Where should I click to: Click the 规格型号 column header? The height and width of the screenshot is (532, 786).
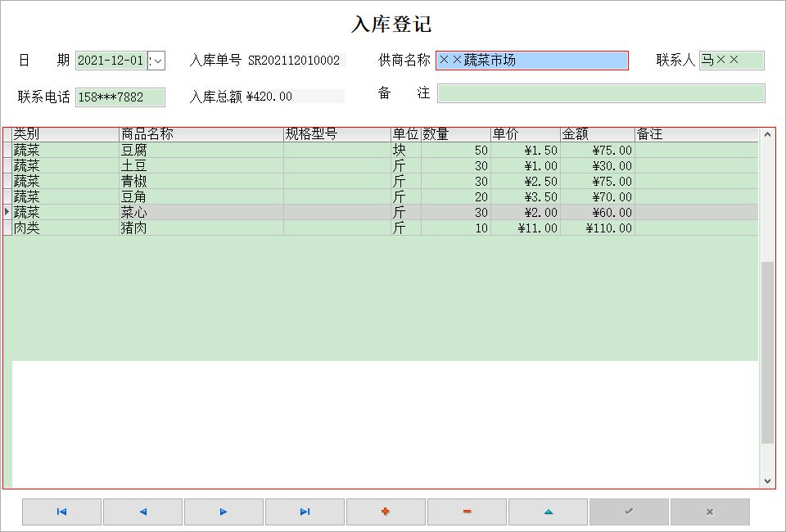click(337, 134)
